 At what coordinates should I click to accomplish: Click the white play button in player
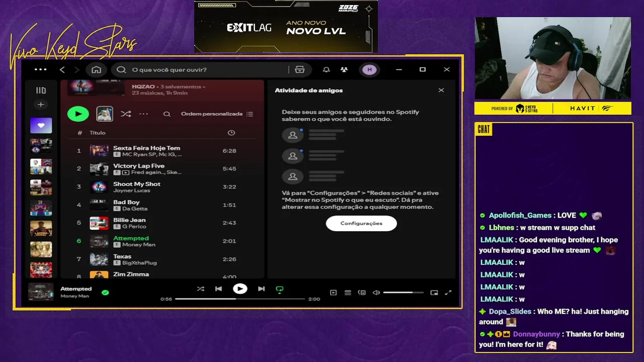point(240,289)
